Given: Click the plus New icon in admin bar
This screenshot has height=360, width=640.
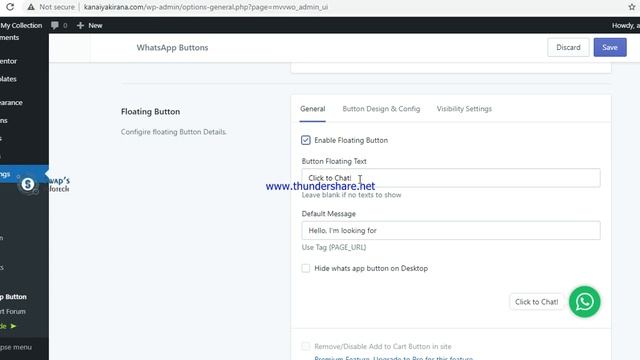Looking at the screenshot, I should (80, 25).
